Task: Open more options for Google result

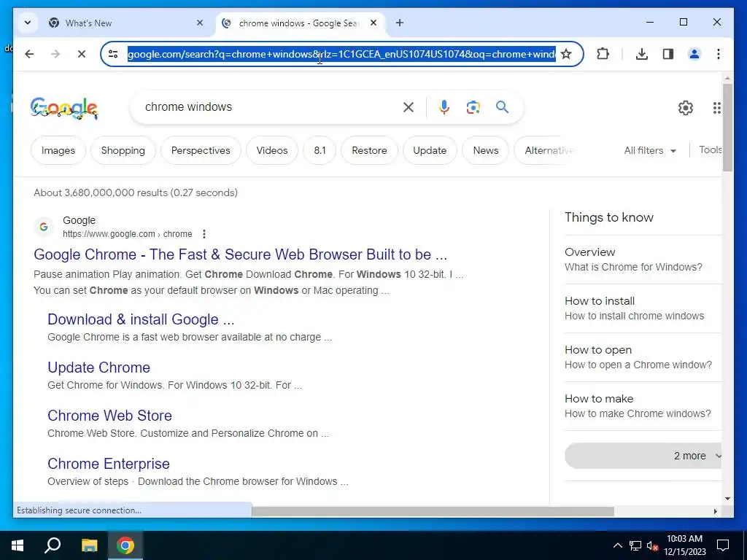Action: pos(204,234)
